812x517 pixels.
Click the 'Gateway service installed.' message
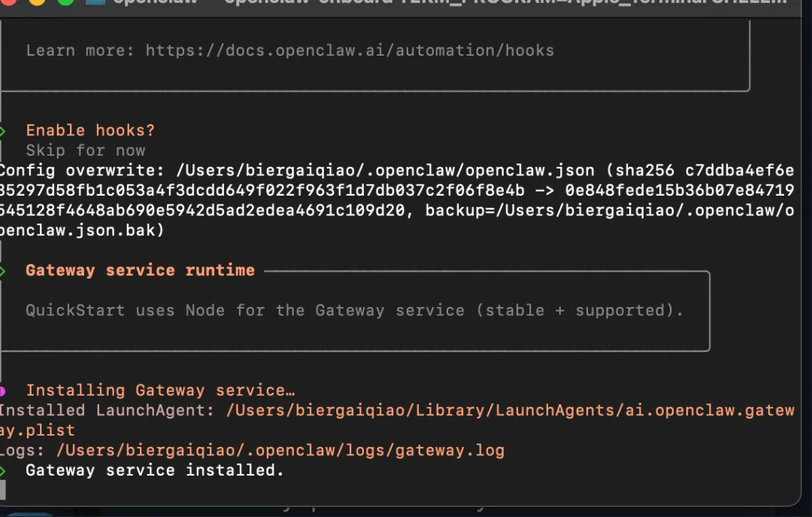pos(155,470)
